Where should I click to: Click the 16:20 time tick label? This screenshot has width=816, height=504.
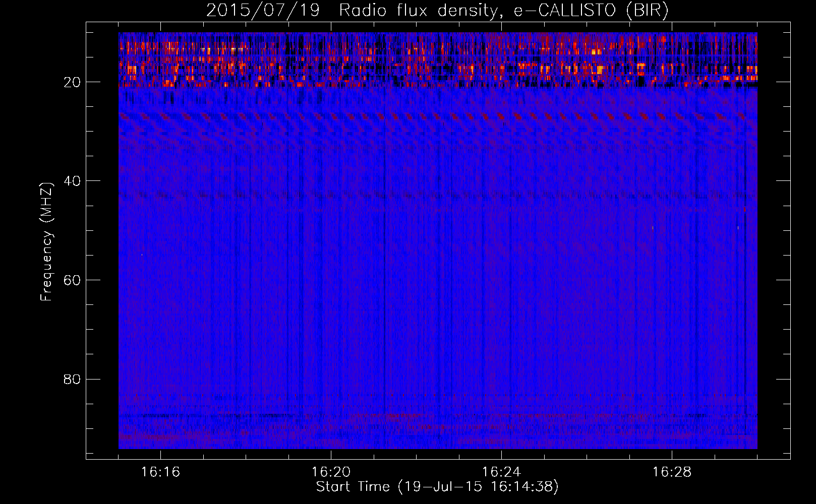point(331,472)
